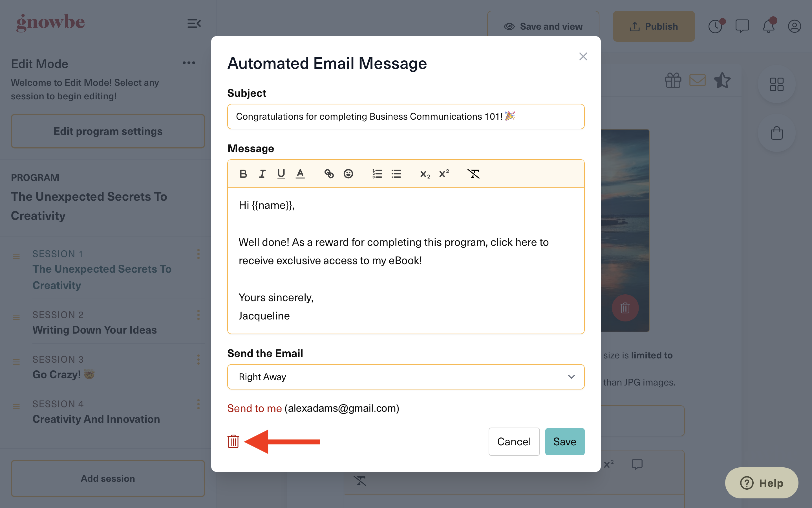Open Session 2 kebab menu
Viewport: 812px width, 508px height.
tap(198, 315)
